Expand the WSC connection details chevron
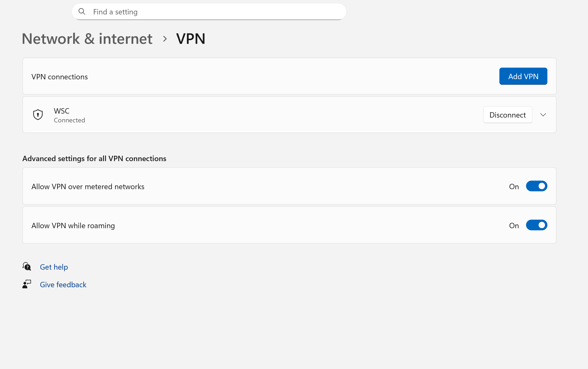The image size is (588, 369). pyautogui.click(x=543, y=115)
